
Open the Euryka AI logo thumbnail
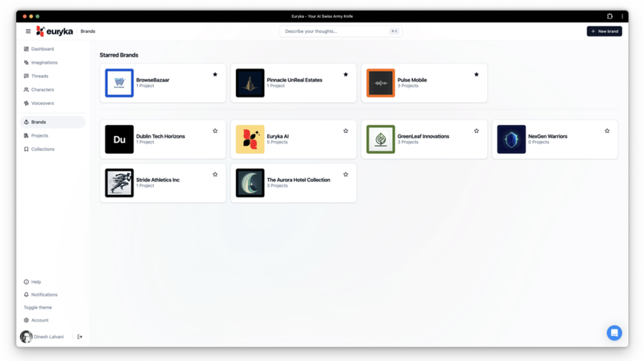250,139
